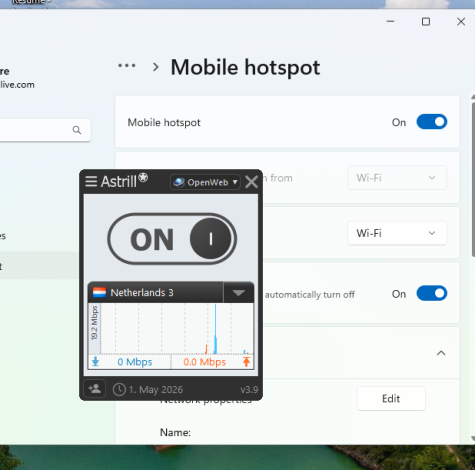
Task: Click the Settings page vertical scrollbar
Action: (473, 180)
